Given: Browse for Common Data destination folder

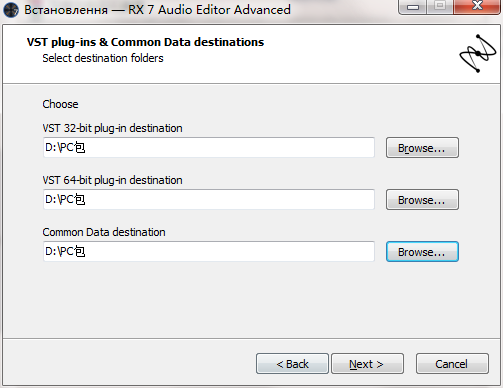Looking at the screenshot, I should 422,252.
